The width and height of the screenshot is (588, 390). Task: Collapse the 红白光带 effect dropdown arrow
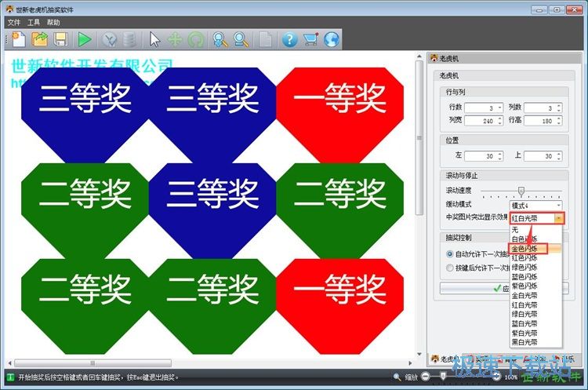pyautogui.click(x=559, y=218)
